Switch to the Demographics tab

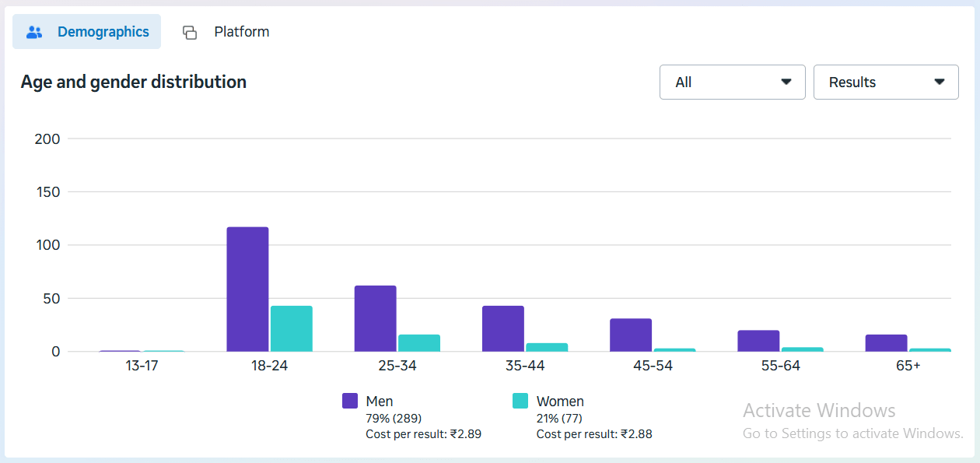click(x=103, y=32)
